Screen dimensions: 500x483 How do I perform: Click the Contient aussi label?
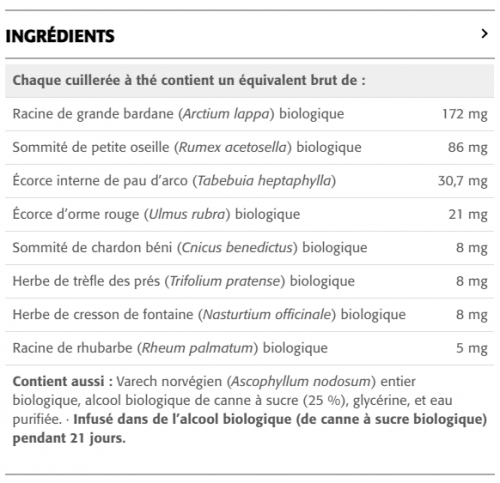[63, 381]
